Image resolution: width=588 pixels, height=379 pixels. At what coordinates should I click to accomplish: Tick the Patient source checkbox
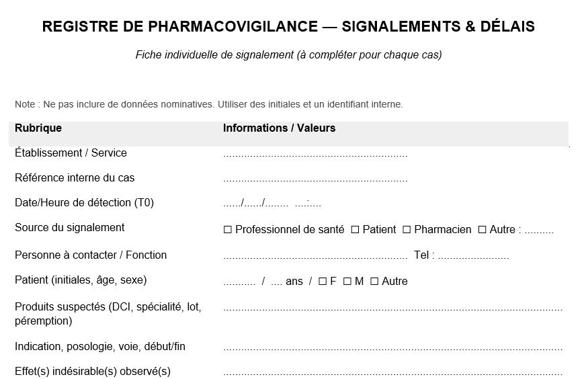[355, 230]
